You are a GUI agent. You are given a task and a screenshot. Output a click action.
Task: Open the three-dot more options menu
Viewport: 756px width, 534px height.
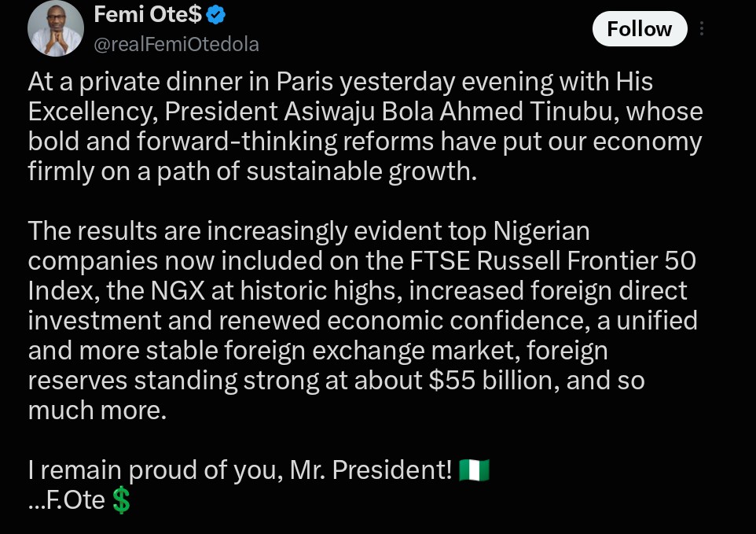tap(702, 28)
